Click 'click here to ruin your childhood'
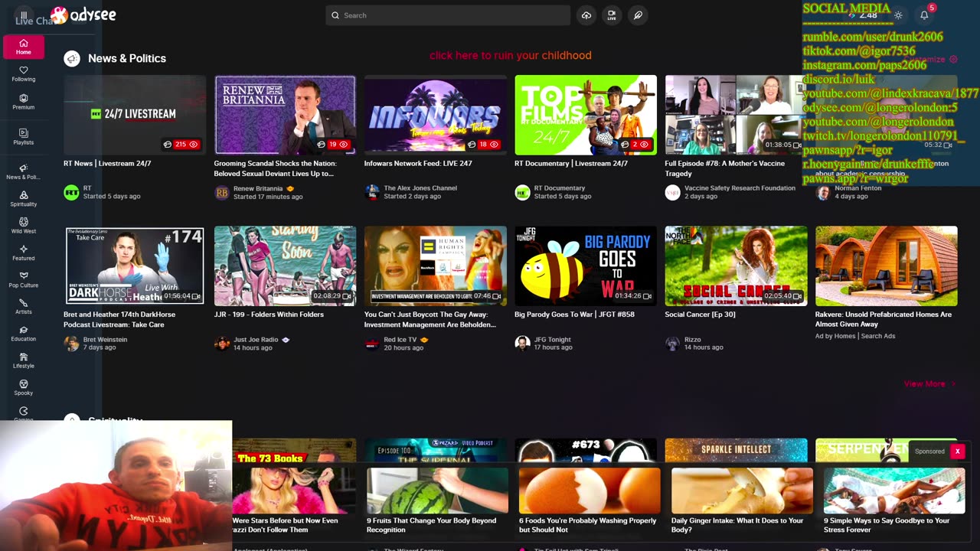This screenshot has width=980, height=551. pos(511,55)
